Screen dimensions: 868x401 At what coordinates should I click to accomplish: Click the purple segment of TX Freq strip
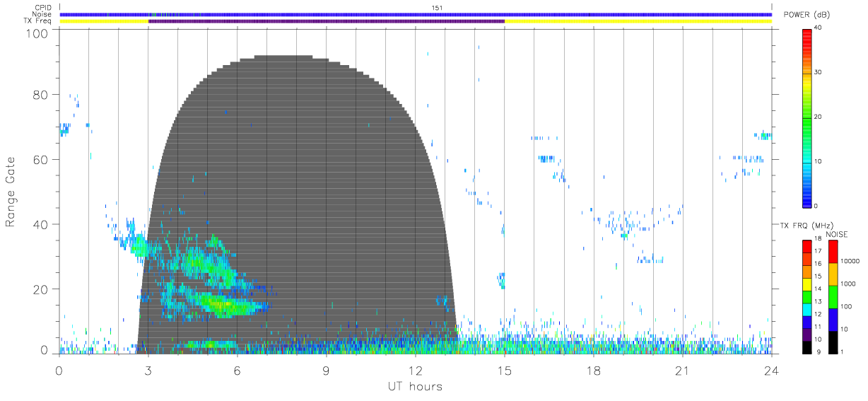click(327, 21)
